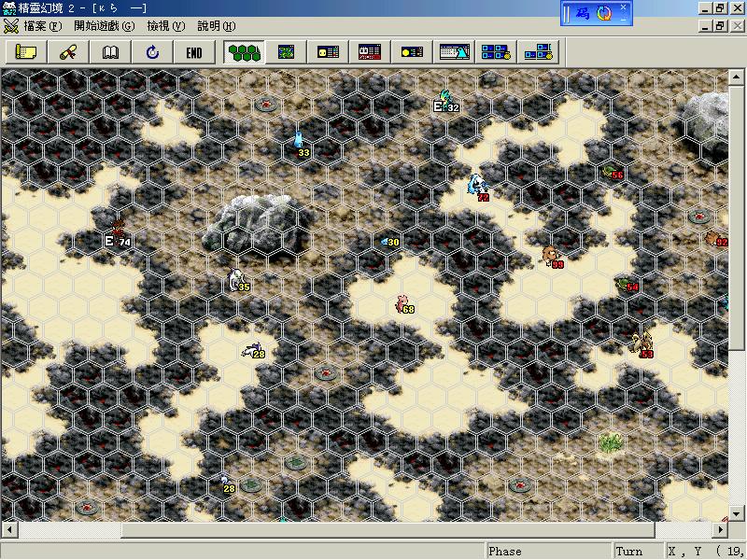This screenshot has height=560, width=747.
Task: Click the blue circular arrow toolbar icon
Action: (x=152, y=52)
